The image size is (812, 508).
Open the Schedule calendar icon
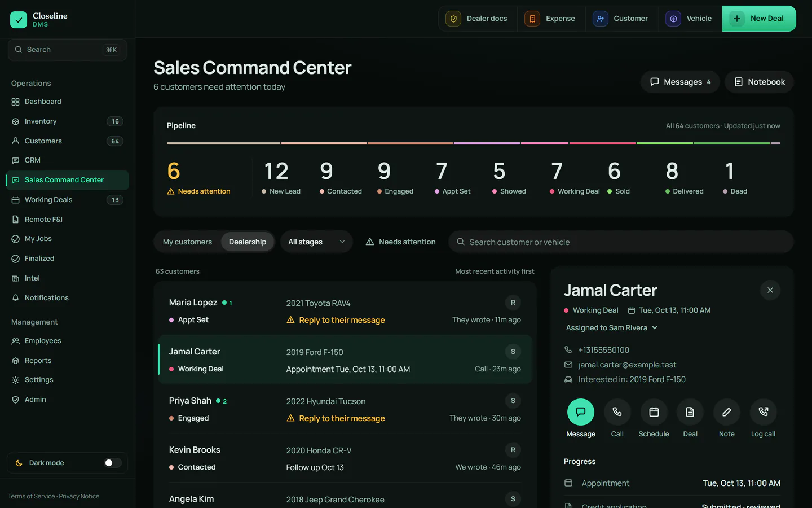click(654, 412)
